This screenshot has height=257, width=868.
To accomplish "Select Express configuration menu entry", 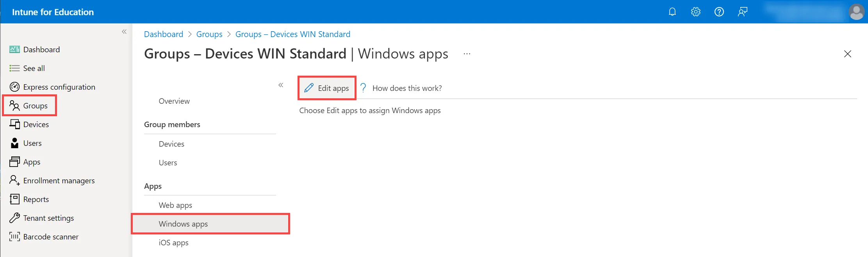I will click(x=59, y=87).
